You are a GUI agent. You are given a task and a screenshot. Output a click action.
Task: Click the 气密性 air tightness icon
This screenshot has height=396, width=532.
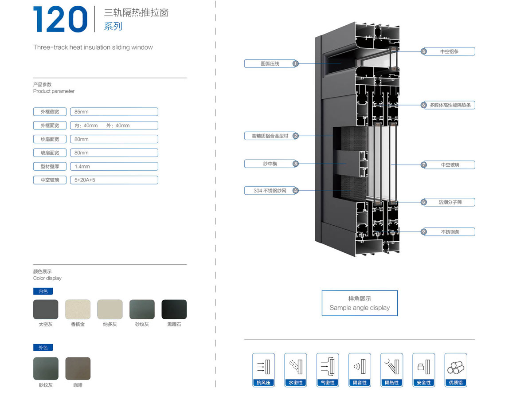pos(328,369)
